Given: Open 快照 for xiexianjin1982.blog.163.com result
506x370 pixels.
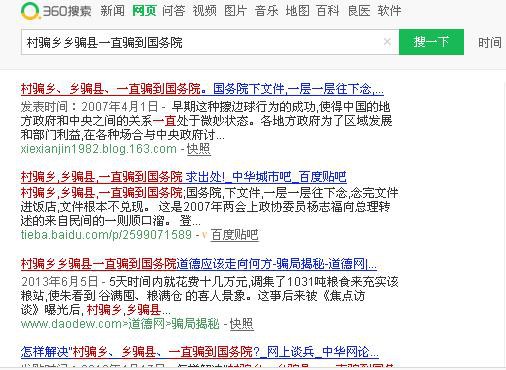Looking at the screenshot, I should click(x=199, y=149).
